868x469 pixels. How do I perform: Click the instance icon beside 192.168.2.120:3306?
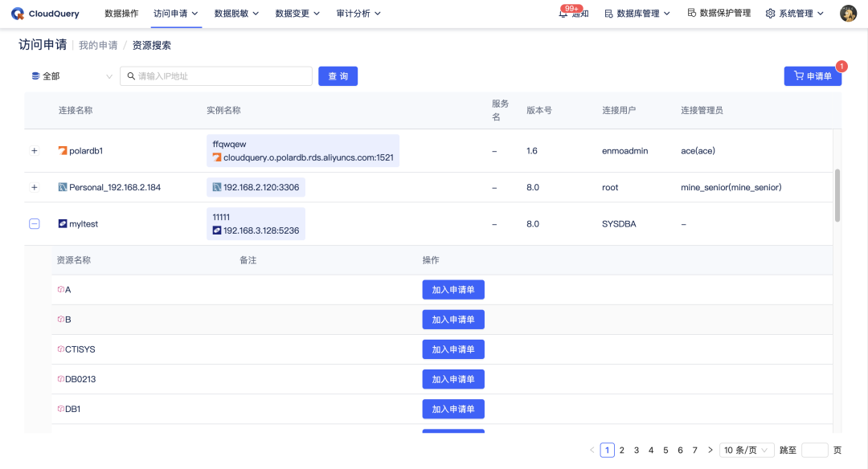[217, 187]
